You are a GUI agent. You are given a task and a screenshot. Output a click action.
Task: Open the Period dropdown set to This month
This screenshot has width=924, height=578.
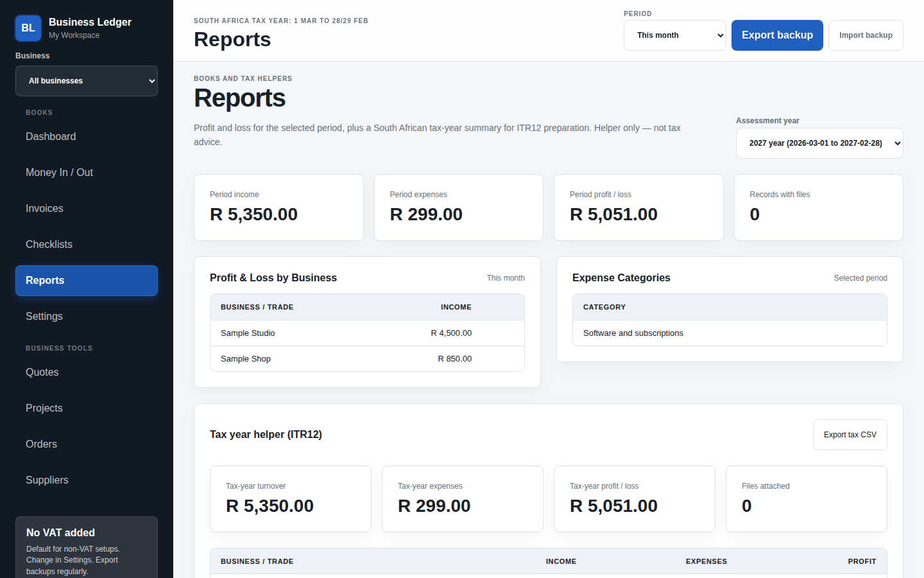pyautogui.click(x=675, y=35)
